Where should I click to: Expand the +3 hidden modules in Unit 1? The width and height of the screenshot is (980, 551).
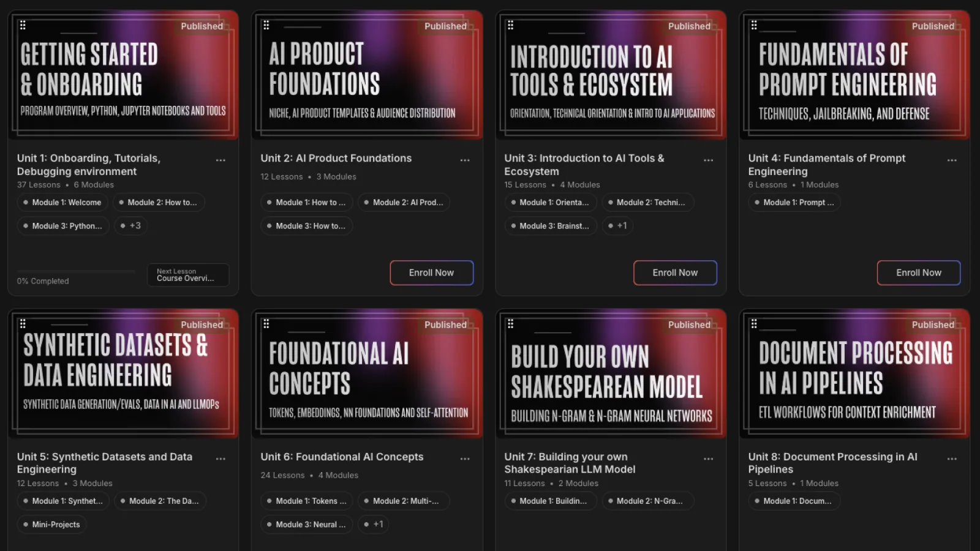[131, 226]
